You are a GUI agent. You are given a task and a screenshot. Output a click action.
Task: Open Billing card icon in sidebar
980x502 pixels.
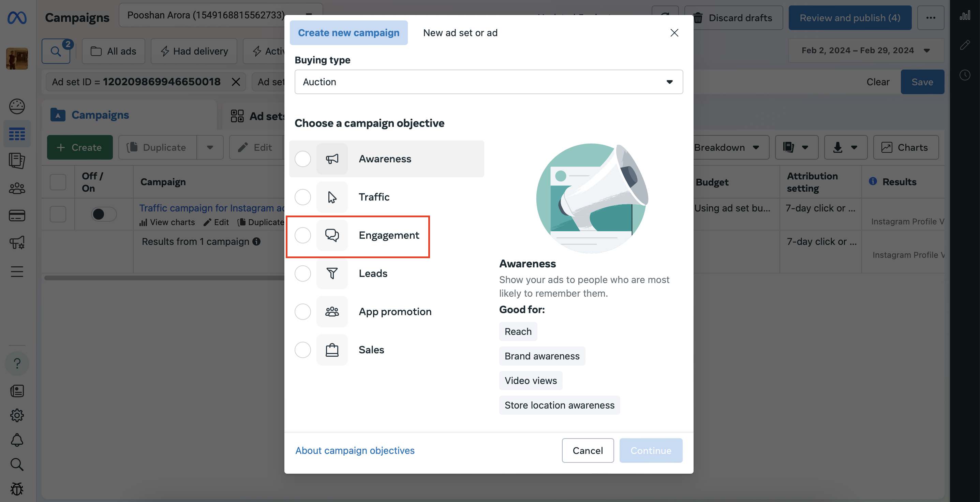[17, 216]
